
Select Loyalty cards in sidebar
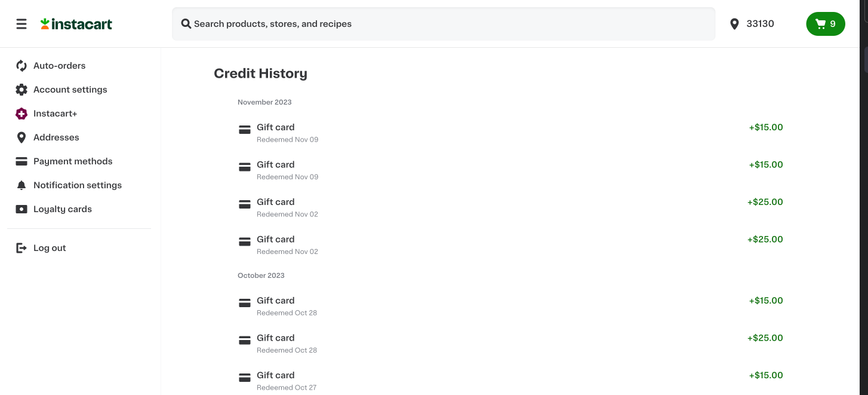(62, 209)
